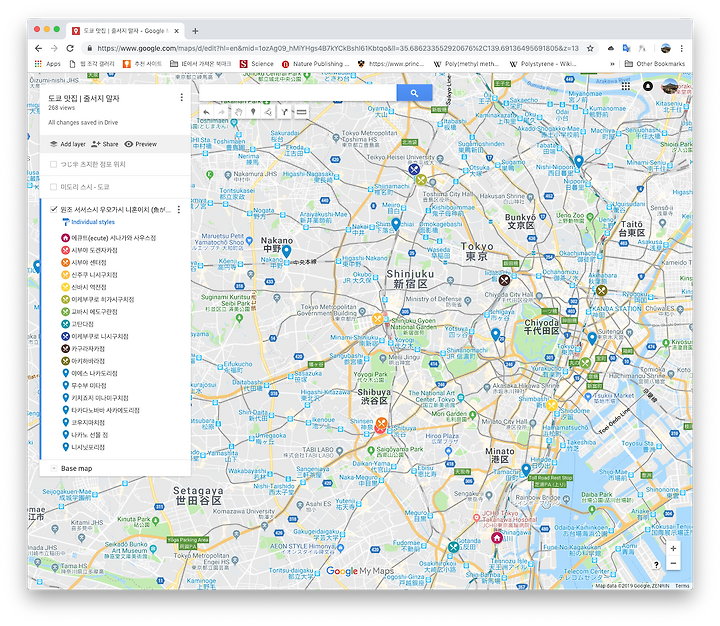Uncheck the third layer with Individual styles
This screenshot has height=626, width=720.
[x=53, y=209]
